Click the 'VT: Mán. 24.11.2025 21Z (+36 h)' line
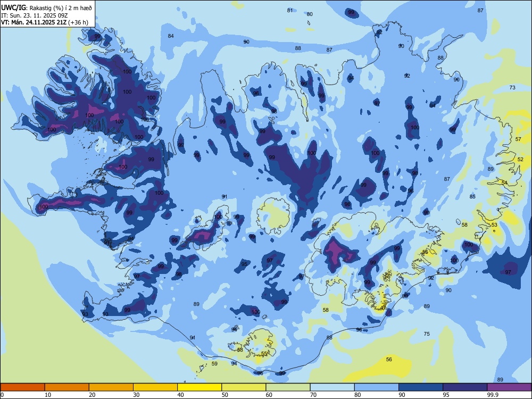 (45, 22)
